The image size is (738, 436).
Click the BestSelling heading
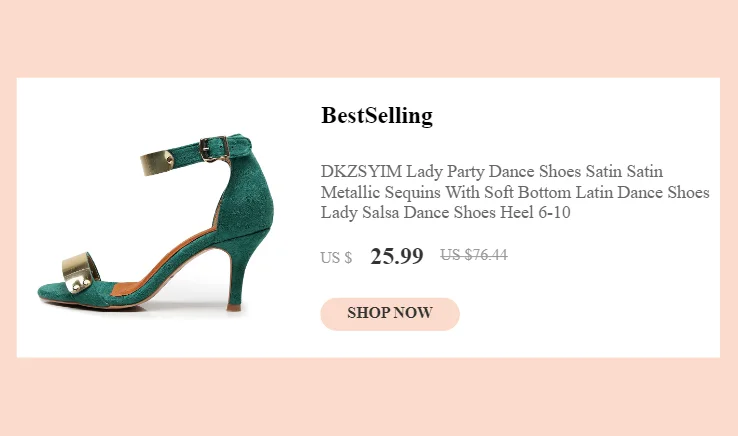[377, 116]
